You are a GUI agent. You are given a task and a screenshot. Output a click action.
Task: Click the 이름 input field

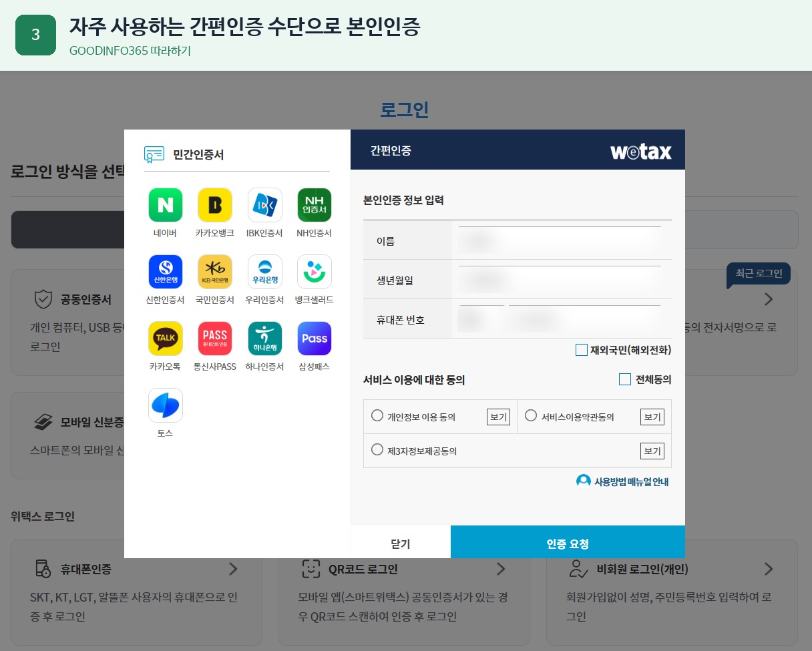(x=560, y=240)
